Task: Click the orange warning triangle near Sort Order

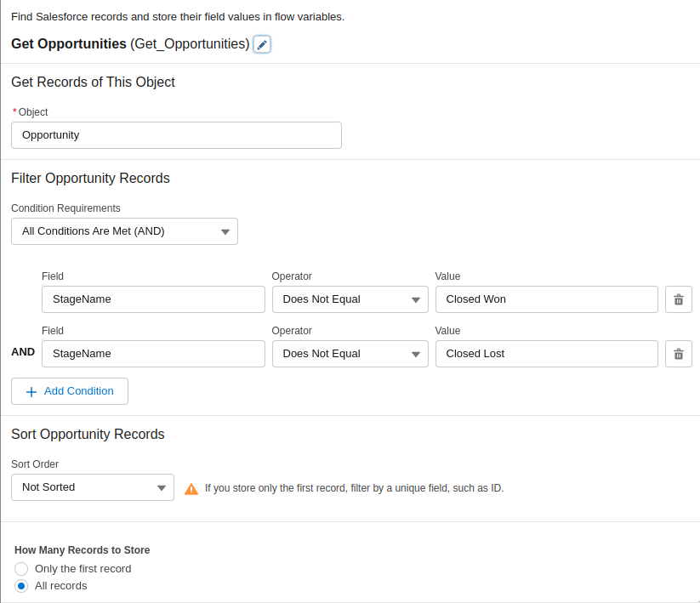Action: point(191,488)
